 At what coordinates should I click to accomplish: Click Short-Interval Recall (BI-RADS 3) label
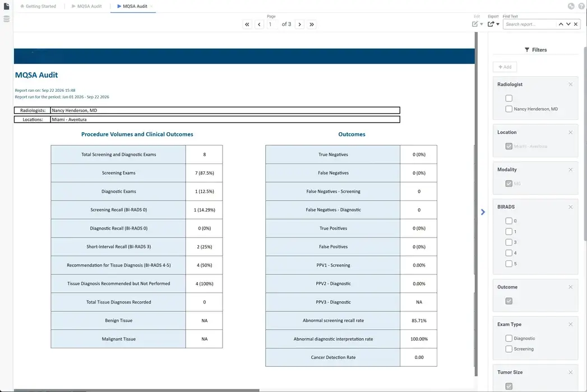coord(119,247)
